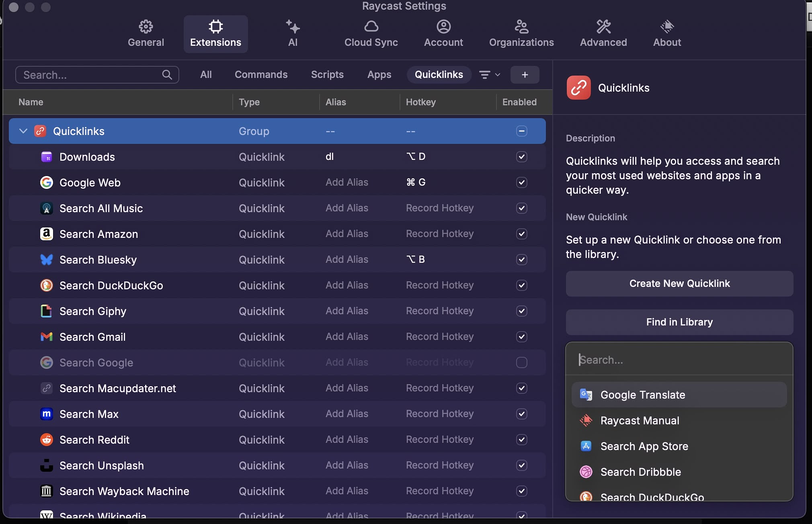The height and width of the screenshot is (524, 812).
Task: Click the Dribbble icon in library
Action: pyautogui.click(x=586, y=472)
